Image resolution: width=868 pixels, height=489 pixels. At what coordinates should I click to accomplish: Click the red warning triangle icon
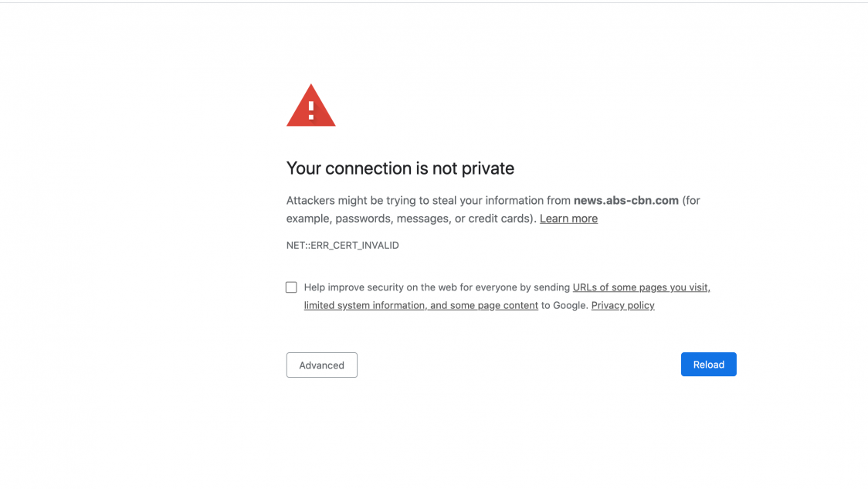pyautogui.click(x=310, y=105)
